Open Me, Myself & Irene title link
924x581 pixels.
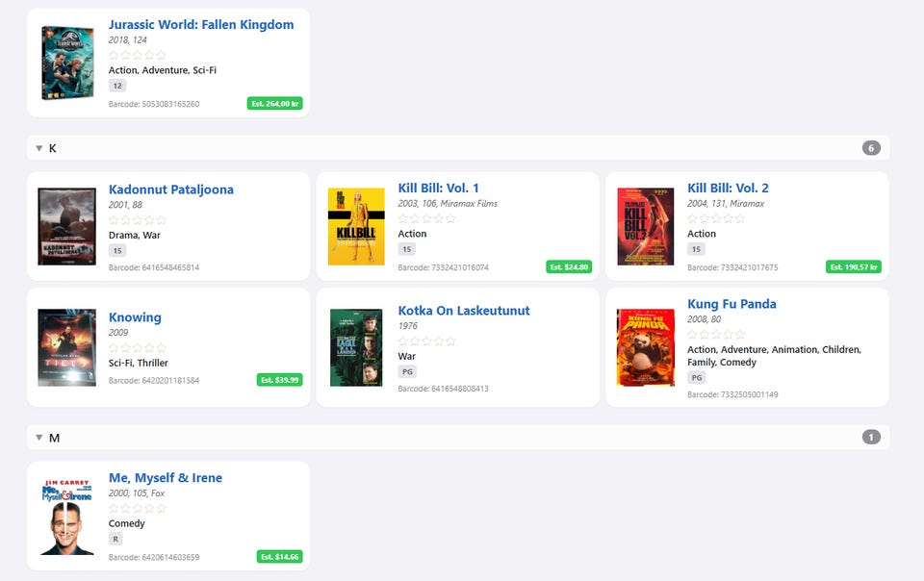(x=166, y=478)
